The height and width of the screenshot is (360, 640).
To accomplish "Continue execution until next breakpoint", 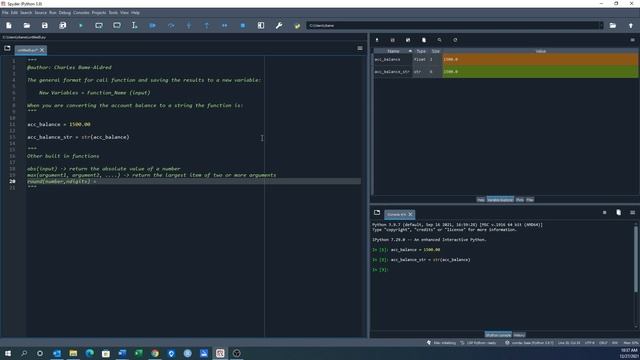I will click(x=224, y=25).
